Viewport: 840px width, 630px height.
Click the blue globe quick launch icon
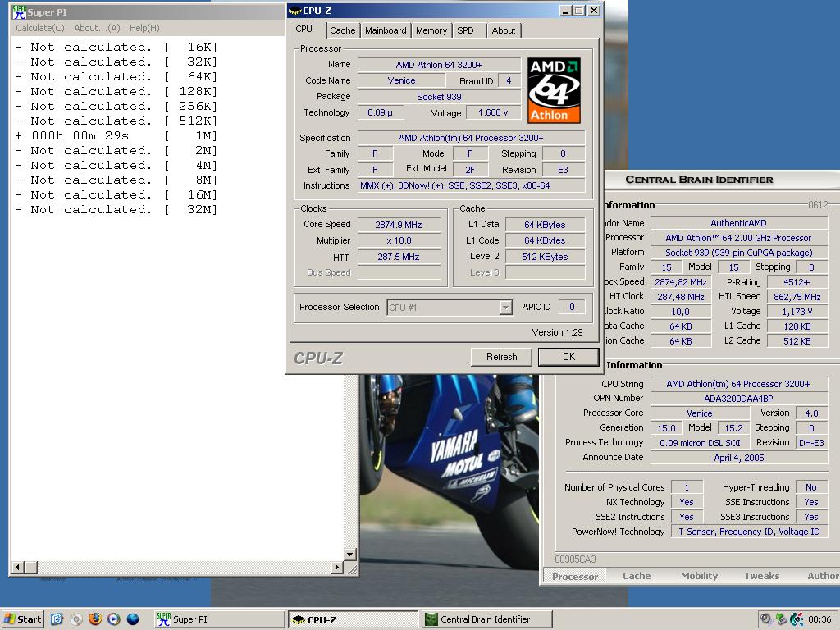pyautogui.click(x=132, y=619)
